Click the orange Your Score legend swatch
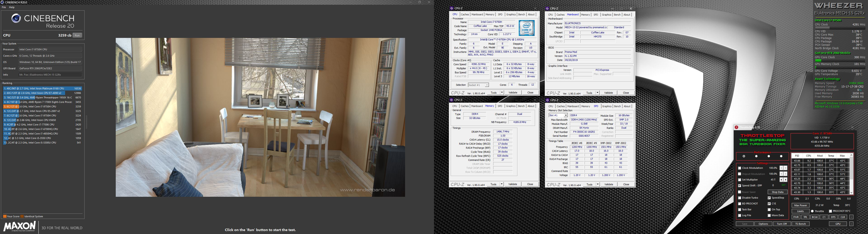The image size is (868, 234). [x=5, y=217]
